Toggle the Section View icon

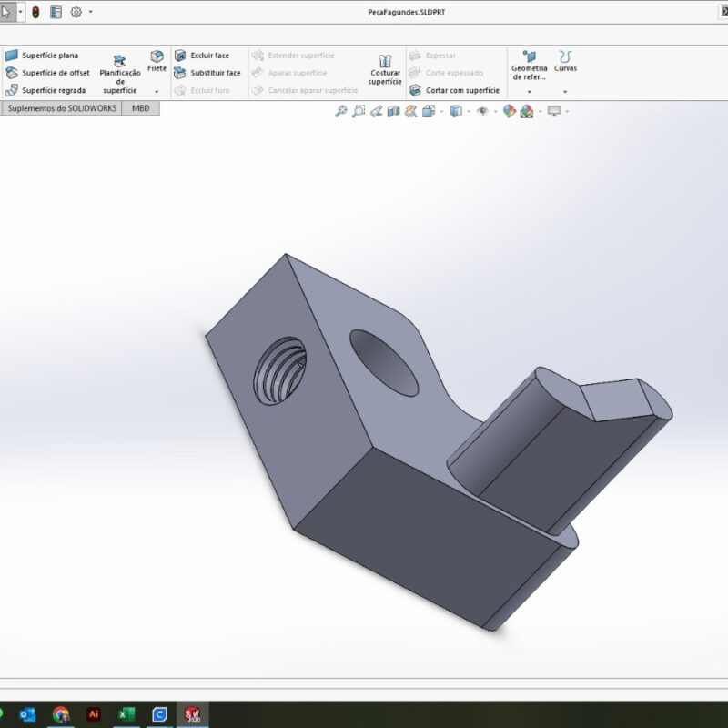(x=393, y=111)
